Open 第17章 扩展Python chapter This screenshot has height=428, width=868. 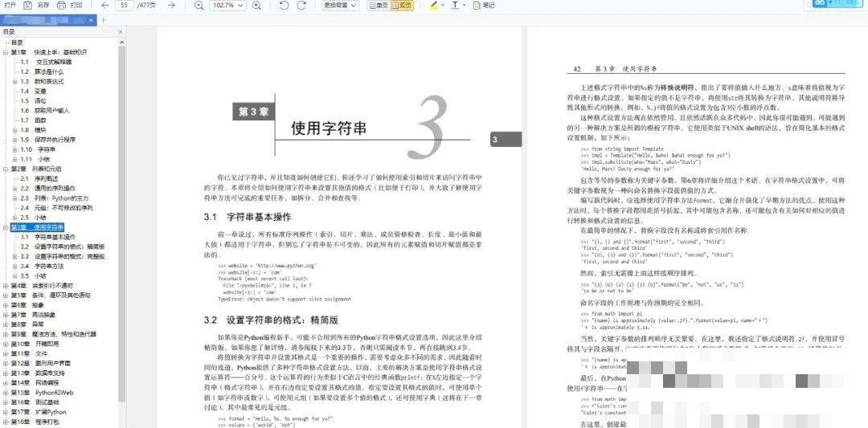[39, 412]
